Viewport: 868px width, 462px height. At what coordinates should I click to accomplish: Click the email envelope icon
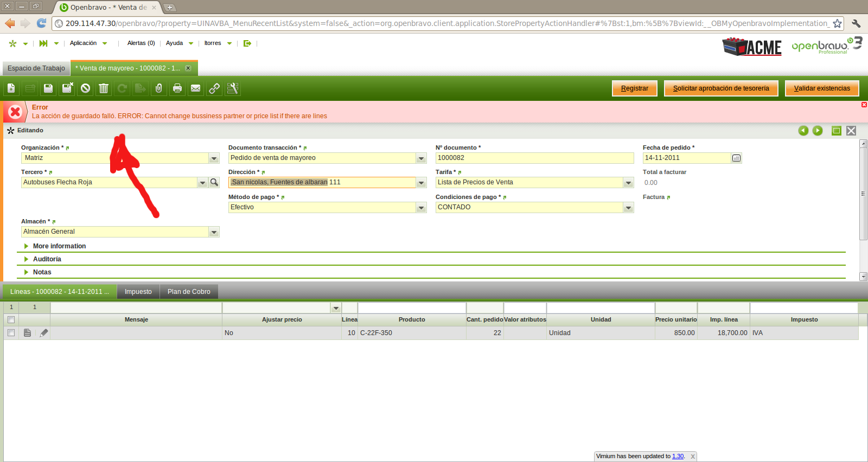click(196, 88)
